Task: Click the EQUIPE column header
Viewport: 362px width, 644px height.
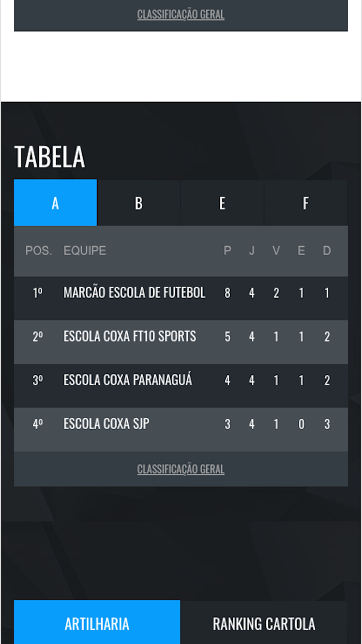Action: tap(85, 251)
